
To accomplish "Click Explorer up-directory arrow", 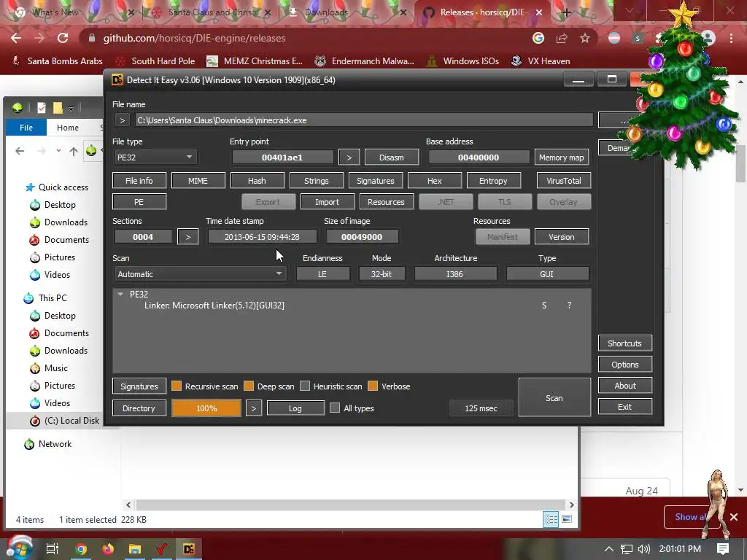I will click(74, 152).
